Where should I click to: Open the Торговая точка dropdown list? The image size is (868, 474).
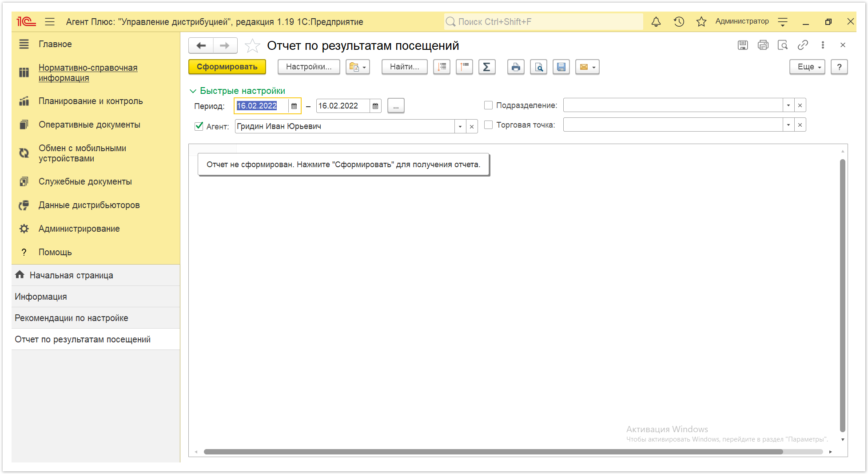[788, 125]
